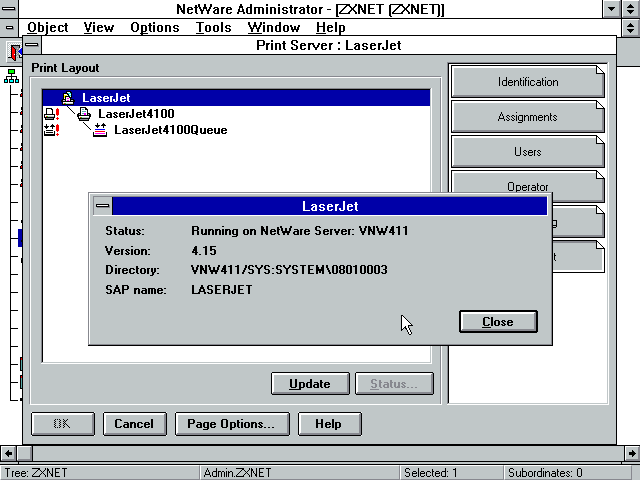Click the dimmed OK button
This screenshot has width=640, height=480.
62,424
